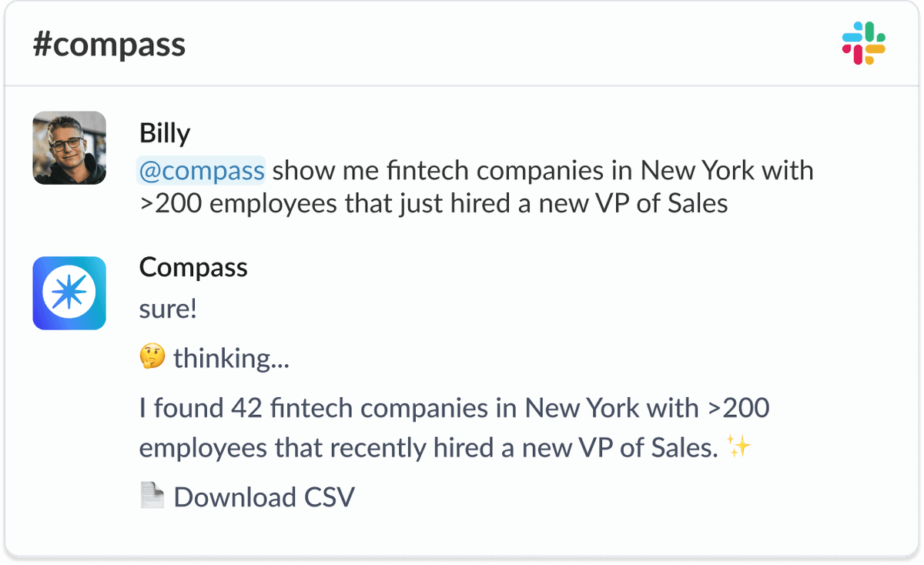Select the #compass channel name
The width and height of the screenshot is (924, 565).
108,44
